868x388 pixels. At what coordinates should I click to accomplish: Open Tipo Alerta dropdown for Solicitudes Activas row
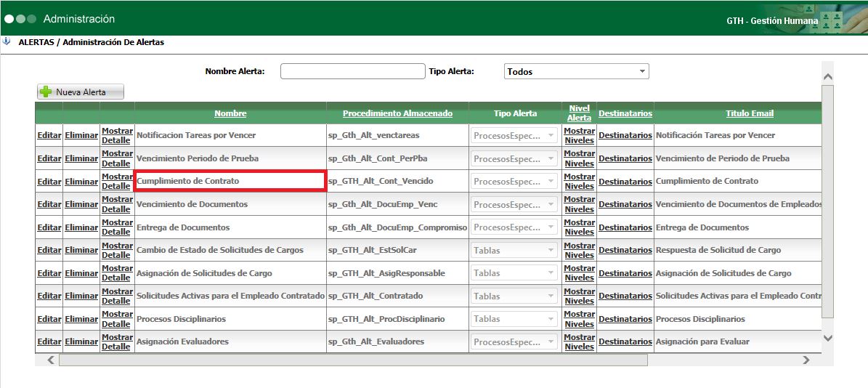point(514,296)
